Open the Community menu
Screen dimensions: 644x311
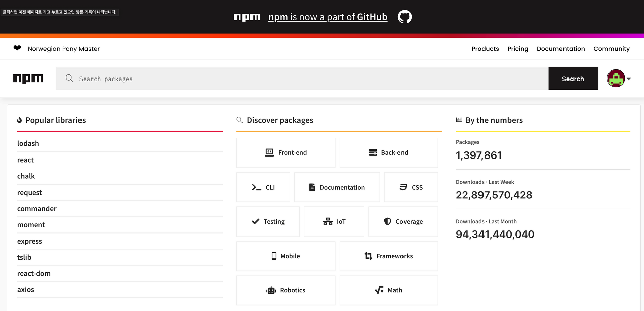(611, 49)
